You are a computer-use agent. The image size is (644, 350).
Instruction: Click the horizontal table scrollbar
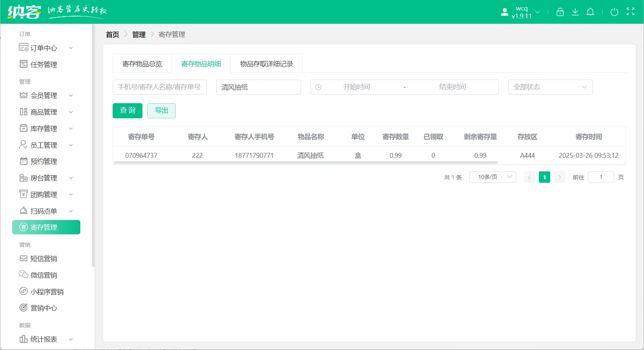[306, 163]
